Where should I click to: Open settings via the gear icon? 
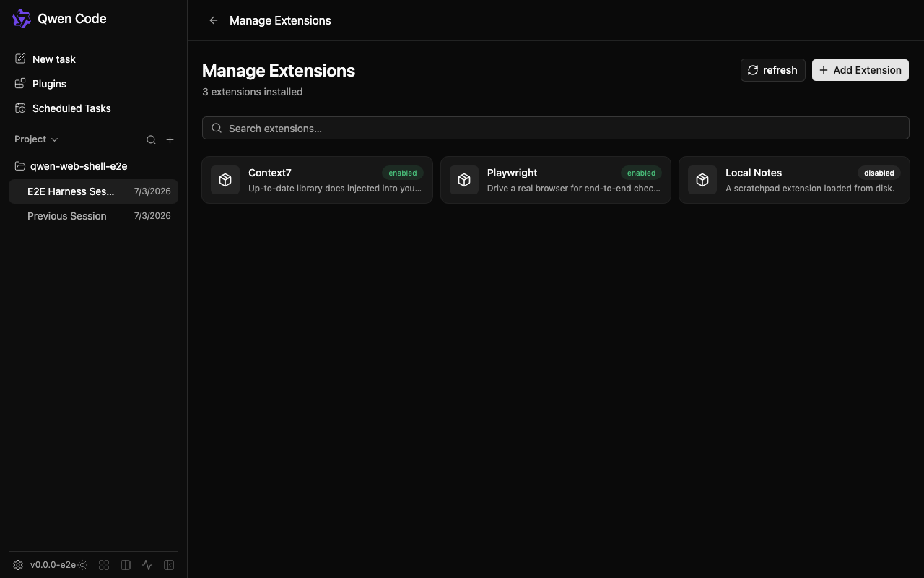[19, 565]
